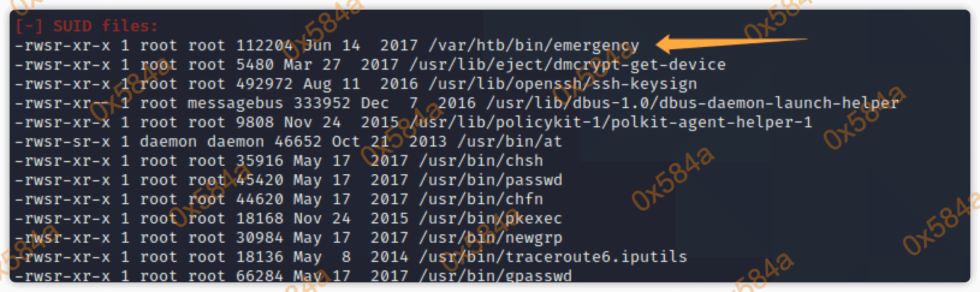The image size is (980, 292).
Task: Select the /usr/bin/pkexec path
Action: (x=490, y=219)
